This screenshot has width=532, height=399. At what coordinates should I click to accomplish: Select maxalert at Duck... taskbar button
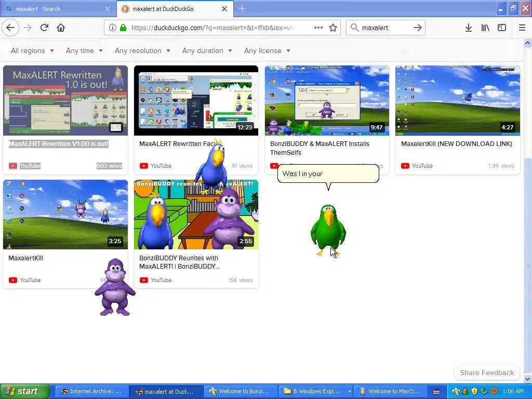tap(166, 392)
